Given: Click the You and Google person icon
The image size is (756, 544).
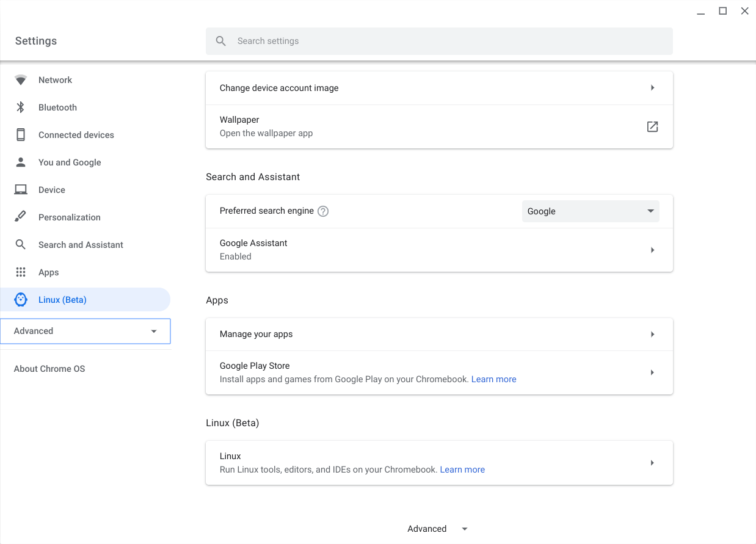Looking at the screenshot, I should coord(21,162).
